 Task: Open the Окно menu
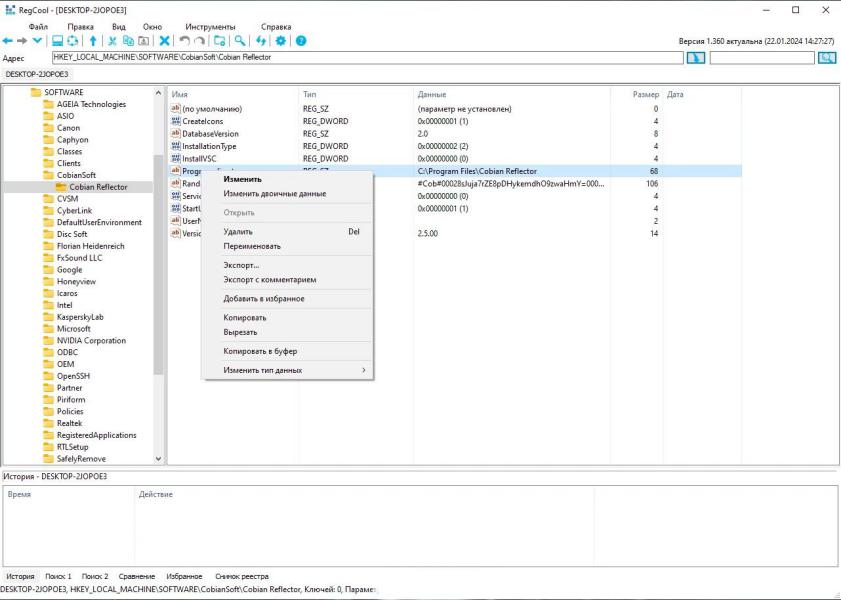(x=152, y=27)
